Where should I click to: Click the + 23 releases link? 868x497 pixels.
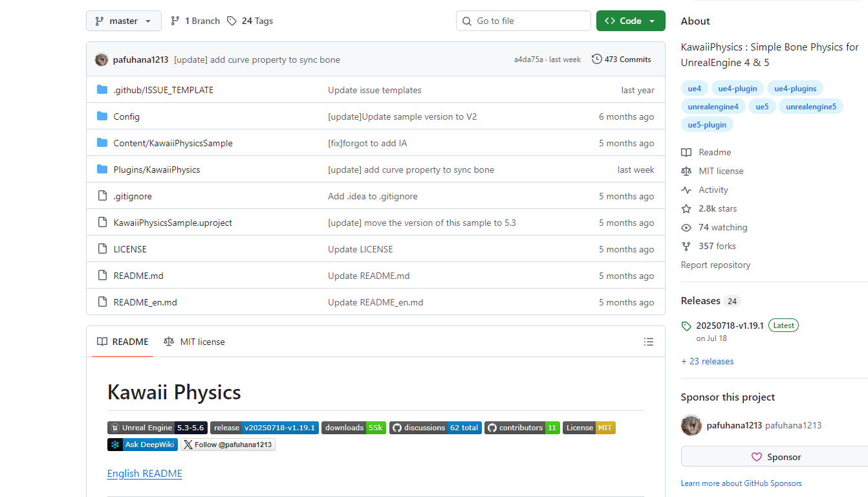pos(708,361)
